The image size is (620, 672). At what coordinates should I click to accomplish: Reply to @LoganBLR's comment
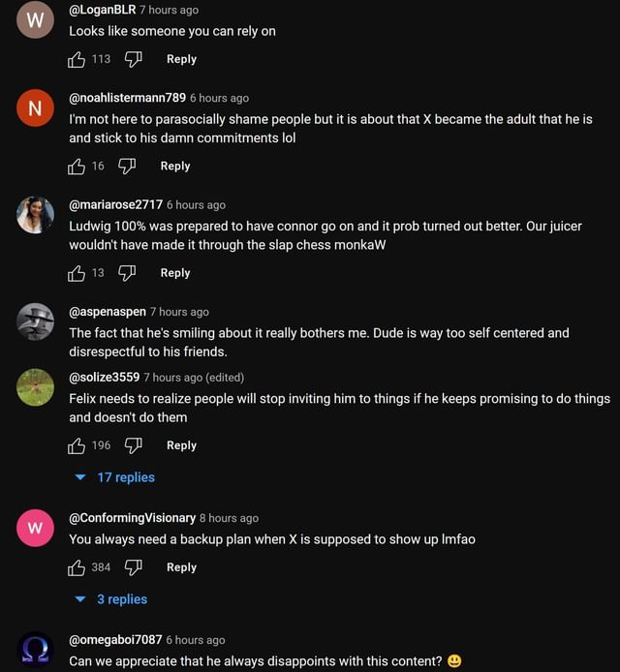click(x=181, y=59)
